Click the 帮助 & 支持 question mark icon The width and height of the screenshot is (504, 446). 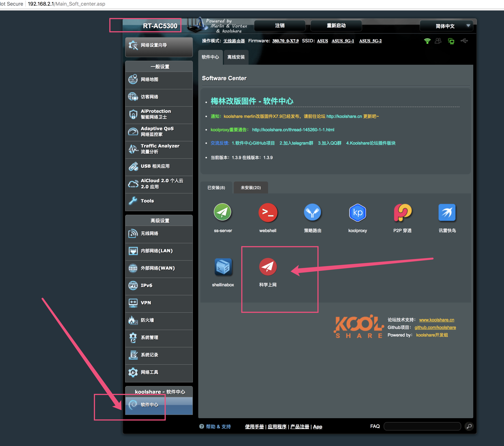coord(202,426)
